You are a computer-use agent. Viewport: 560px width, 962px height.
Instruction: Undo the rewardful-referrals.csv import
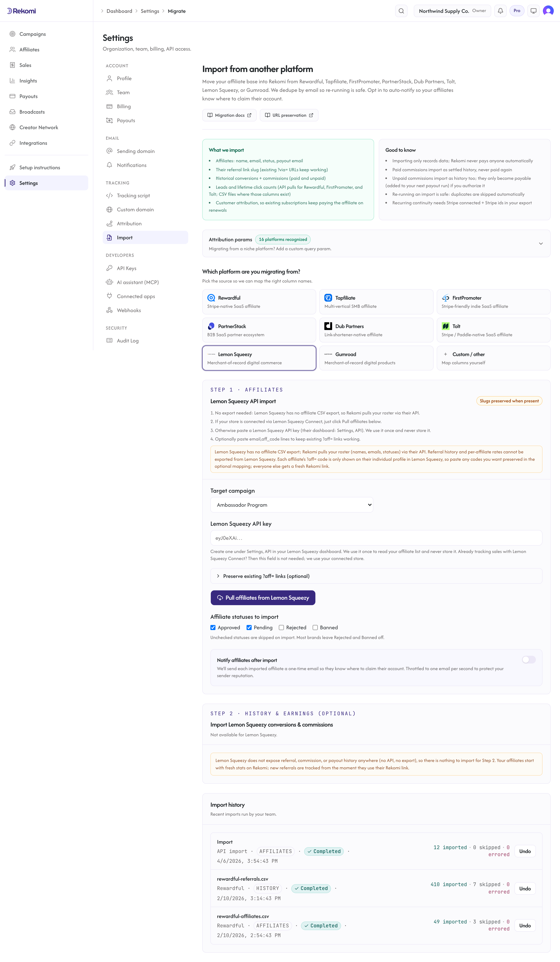[x=525, y=889]
